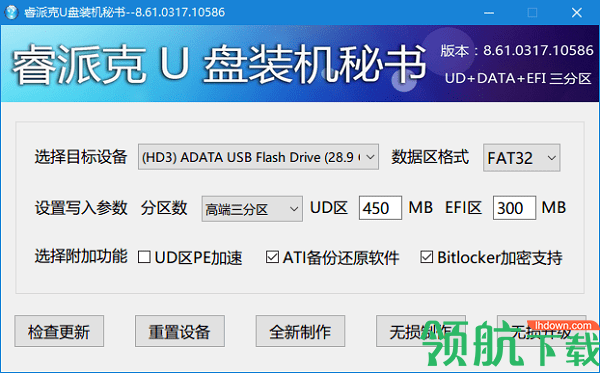Image resolution: width=600 pixels, height=373 pixels.
Task: Start 全新制作 button
Action: (300, 331)
